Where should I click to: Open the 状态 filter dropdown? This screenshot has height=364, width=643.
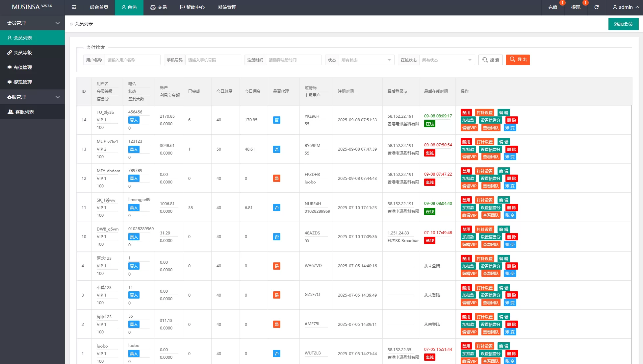[366, 60]
